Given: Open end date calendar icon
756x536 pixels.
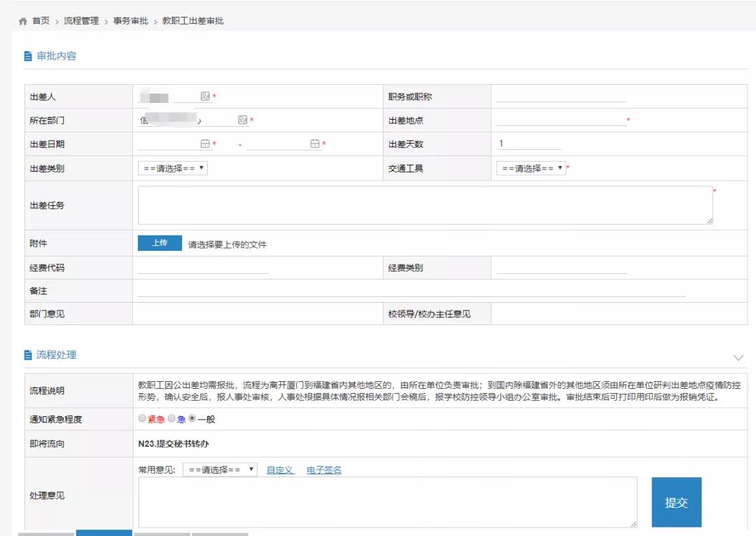Looking at the screenshot, I should [314, 144].
